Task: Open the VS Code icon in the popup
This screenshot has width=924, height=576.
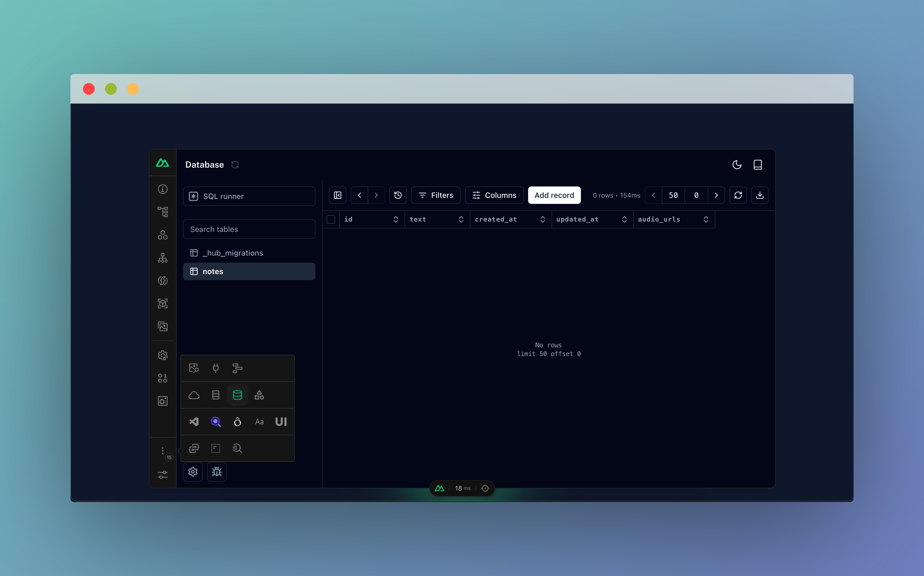Action: 194,422
